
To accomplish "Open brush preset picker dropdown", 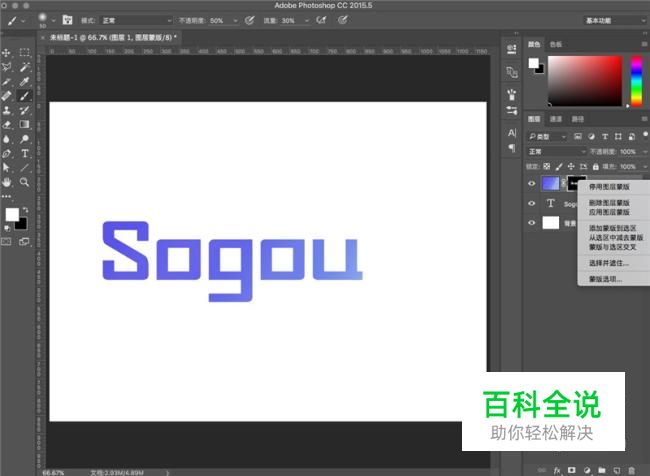I will pyautogui.click(x=53, y=20).
